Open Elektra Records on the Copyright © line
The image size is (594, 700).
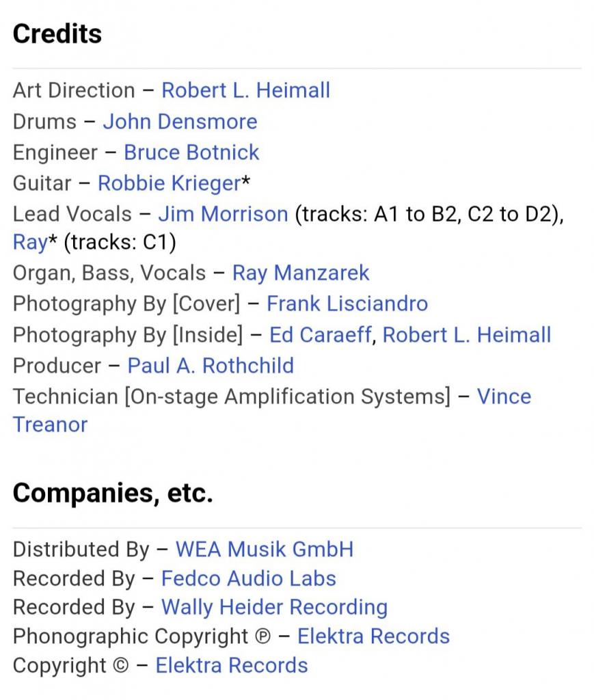[x=232, y=665]
